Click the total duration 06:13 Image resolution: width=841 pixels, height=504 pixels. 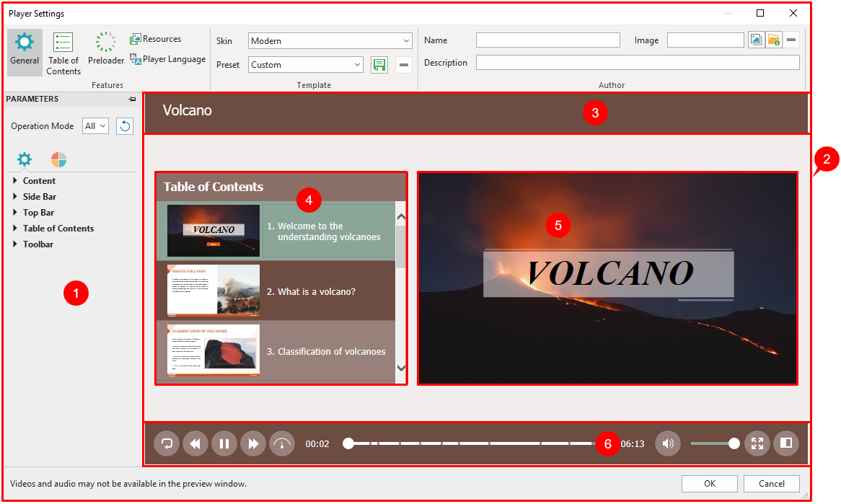pos(633,444)
